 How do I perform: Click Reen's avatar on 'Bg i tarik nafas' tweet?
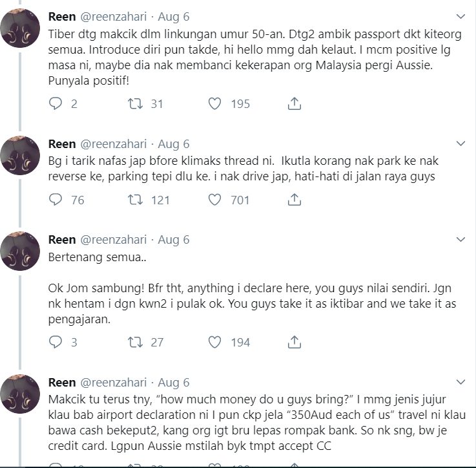tap(21, 156)
